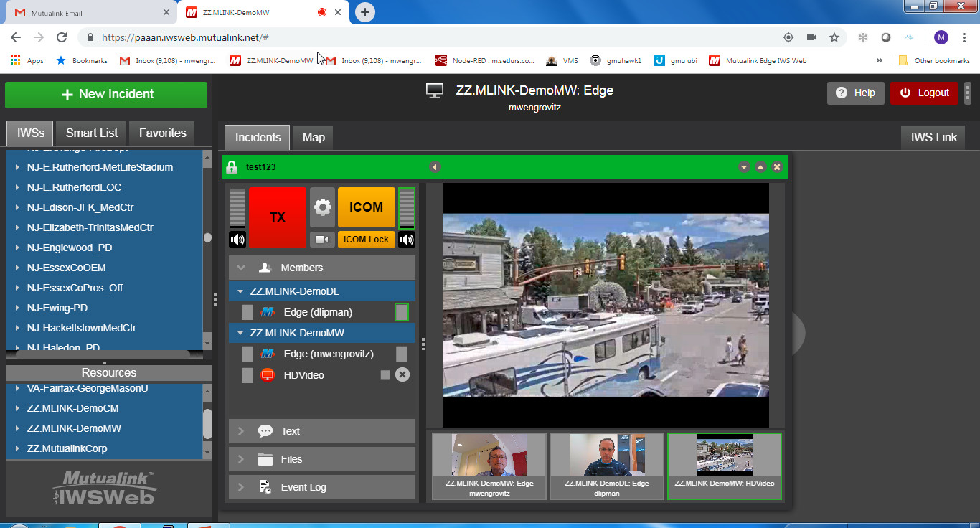
Task: Reload the page
Action: tap(62, 37)
